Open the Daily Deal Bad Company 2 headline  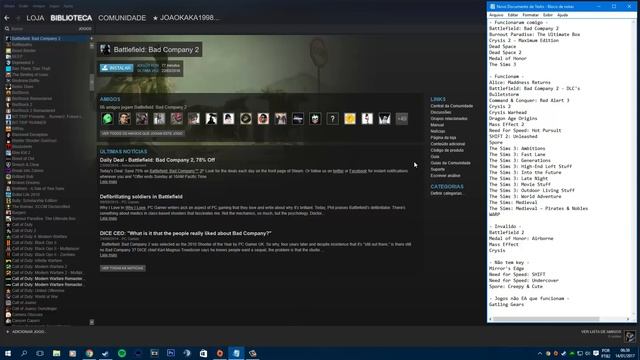(x=157, y=160)
